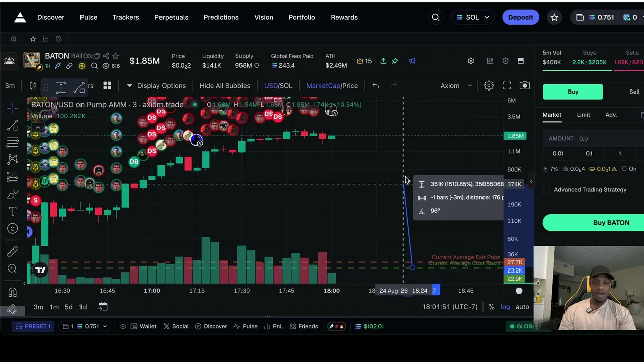This screenshot has height=362, width=644.
Task: Select the zoom-in tool
Action: (13, 268)
